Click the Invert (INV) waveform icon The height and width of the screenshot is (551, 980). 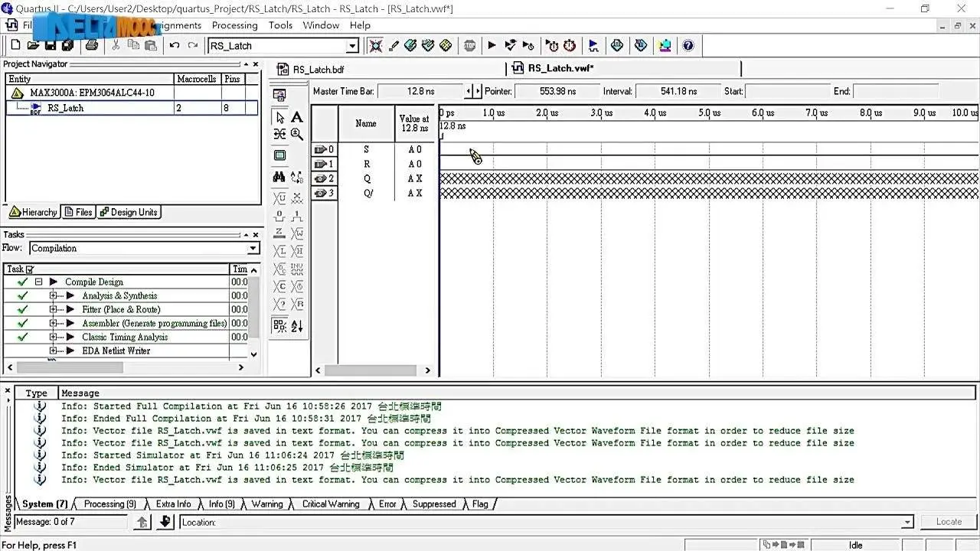click(x=297, y=269)
